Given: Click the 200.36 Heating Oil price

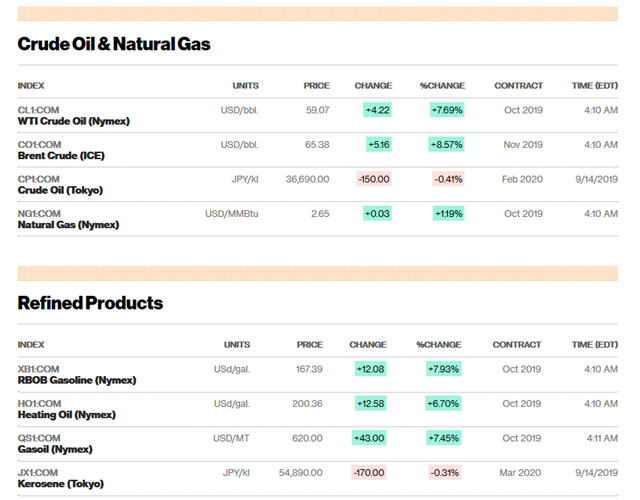Looking at the screenshot, I should (x=302, y=404).
